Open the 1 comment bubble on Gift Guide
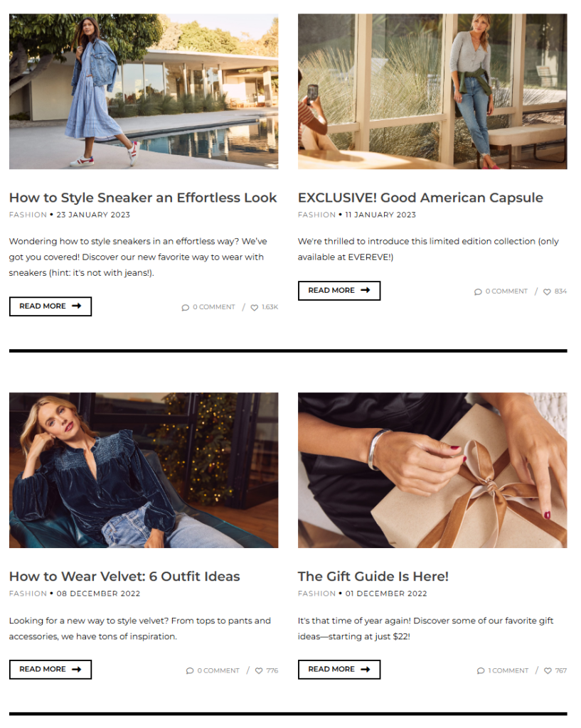 pos(481,671)
